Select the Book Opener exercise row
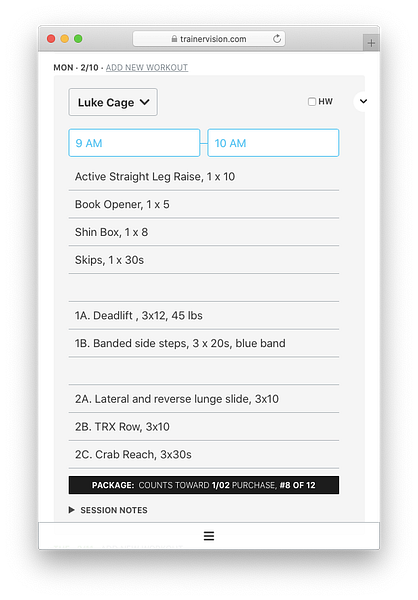418x600 pixels. click(204, 204)
